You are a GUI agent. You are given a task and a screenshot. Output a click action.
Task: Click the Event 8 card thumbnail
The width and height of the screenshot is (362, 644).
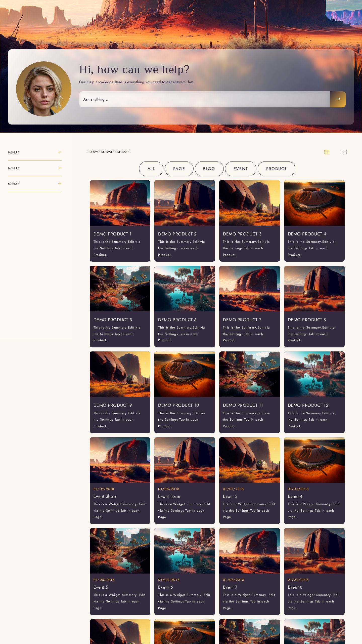(314, 551)
